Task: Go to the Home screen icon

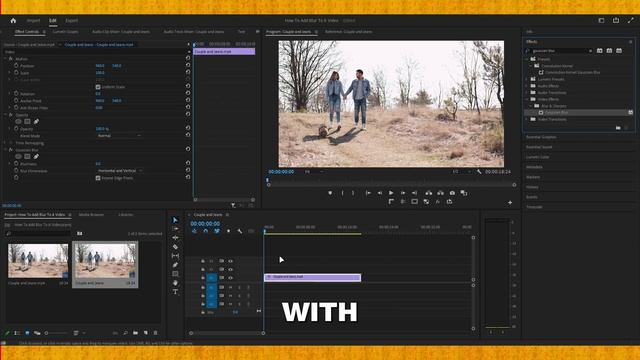Action: tap(13, 20)
